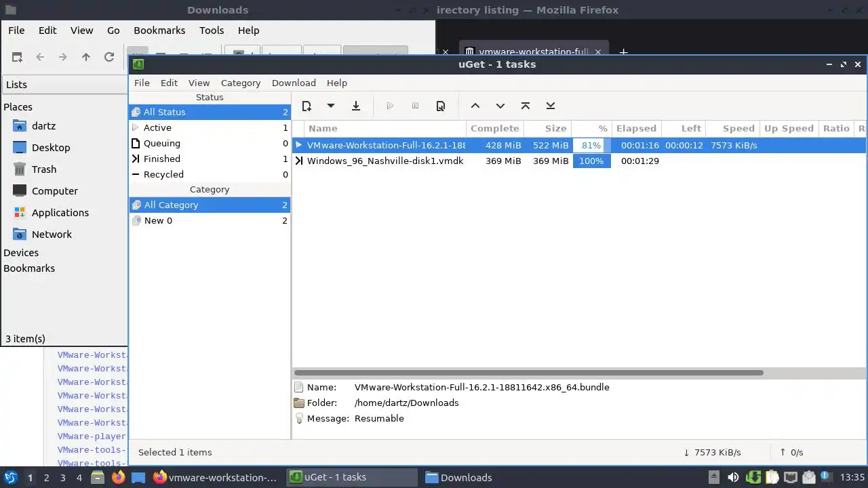This screenshot has width=868, height=488.
Task: Sort by the Left column header
Action: click(684, 128)
